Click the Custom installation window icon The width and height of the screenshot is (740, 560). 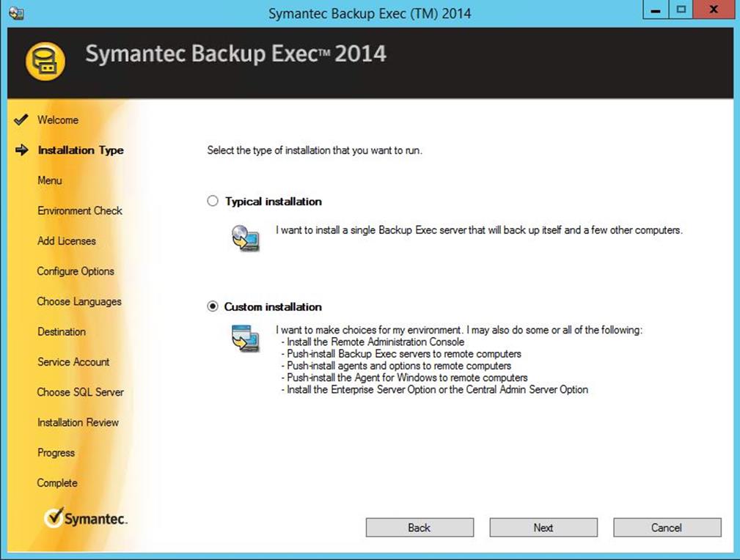coord(246,338)
